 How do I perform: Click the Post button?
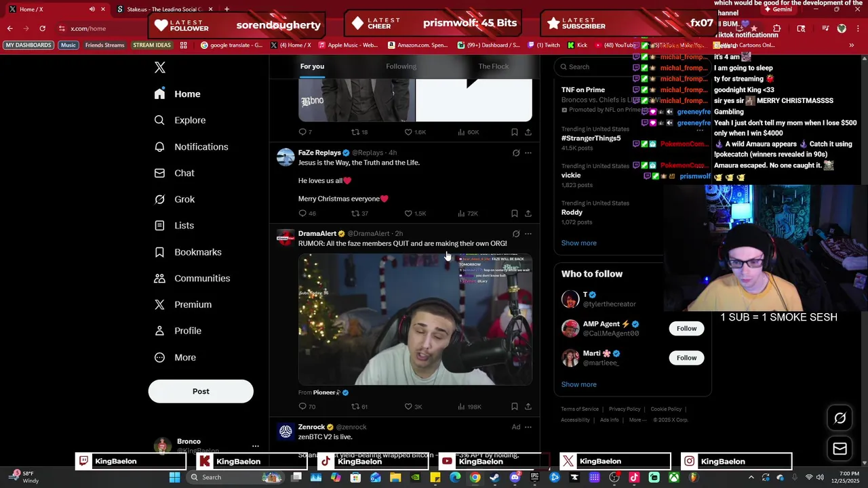201,391
